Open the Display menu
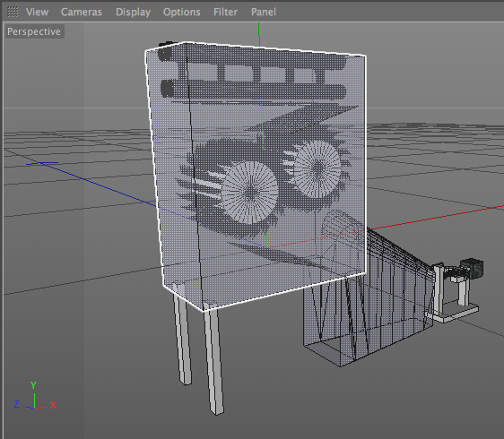The width and height of the screenshot is (504, 439). [133, 13]
